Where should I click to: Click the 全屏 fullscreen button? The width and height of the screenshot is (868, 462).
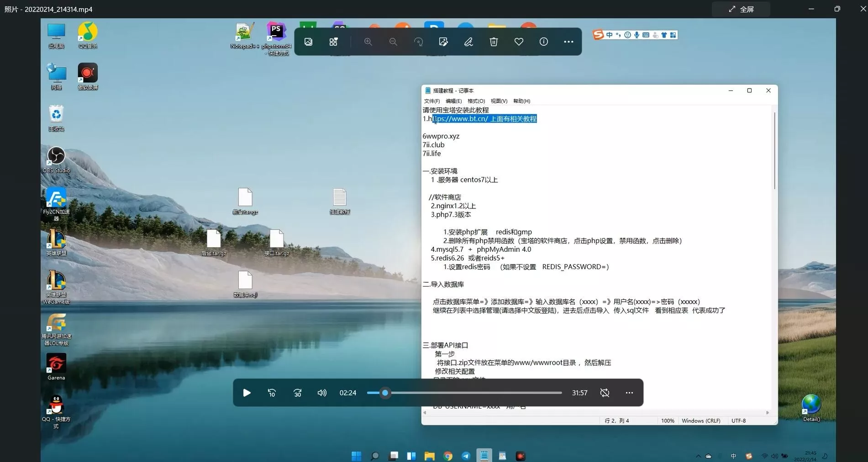pyautogui.click(x=741, y=9)
